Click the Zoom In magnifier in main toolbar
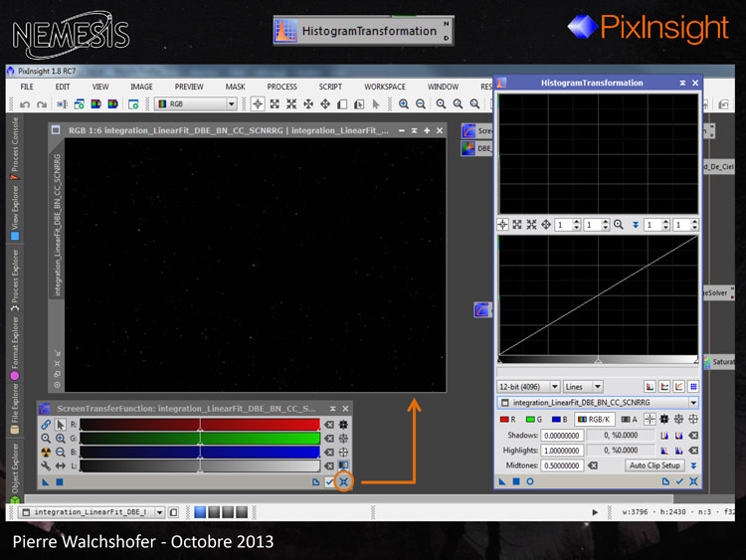Image resolution: width=746 pixels, height=560 pixels. 404,104
